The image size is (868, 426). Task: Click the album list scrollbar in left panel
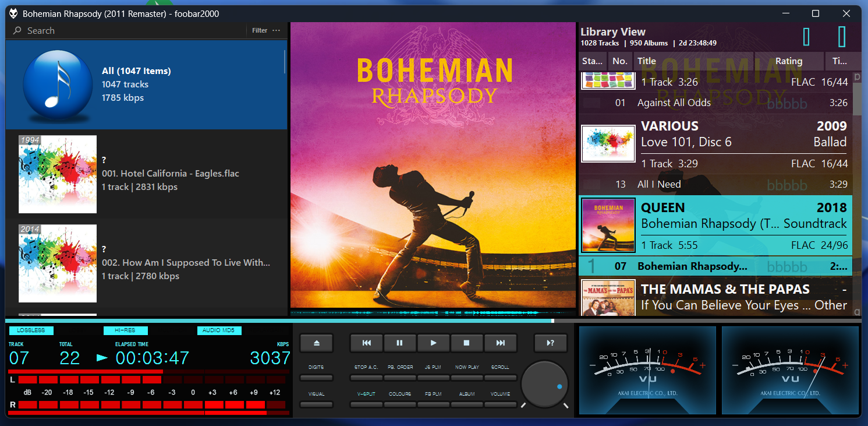(x=285, y=61)
